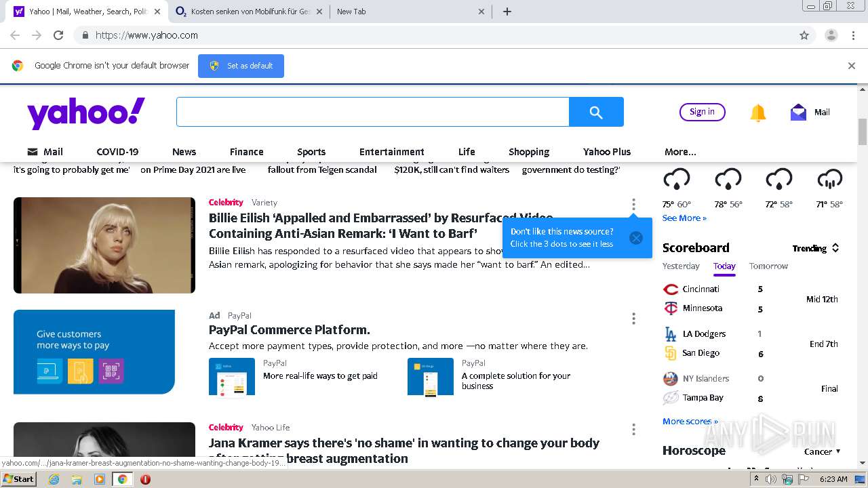
Task: Click the three dots on Billie Eilish story
Action: [633, 204]
